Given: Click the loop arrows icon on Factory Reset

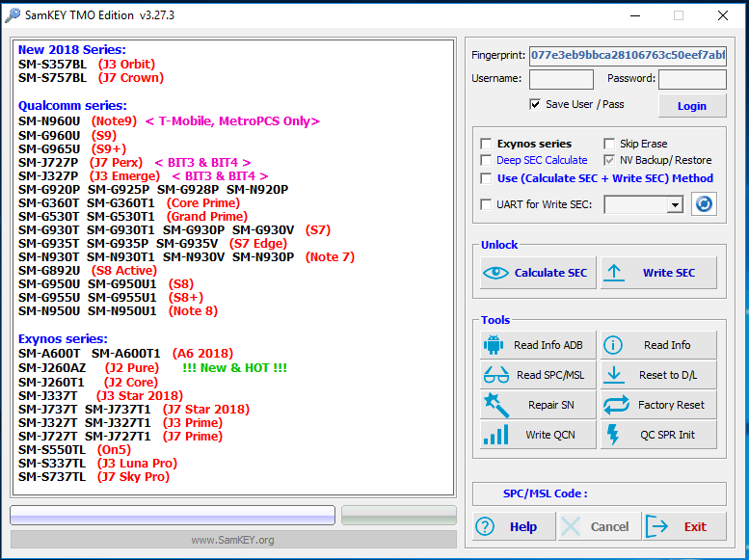Looking at the screenshot, I should coord(616,405).
